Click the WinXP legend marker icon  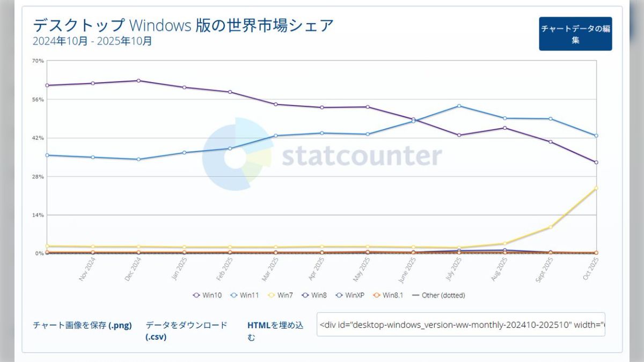pyautogui.click(x=339, y=295)
